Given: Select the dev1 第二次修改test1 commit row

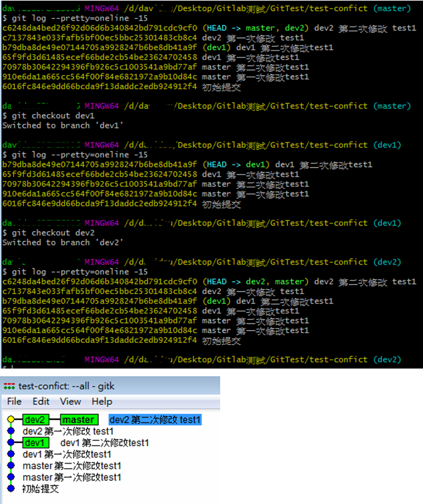Looking at the screenshot, I should [x=105, y=443].
